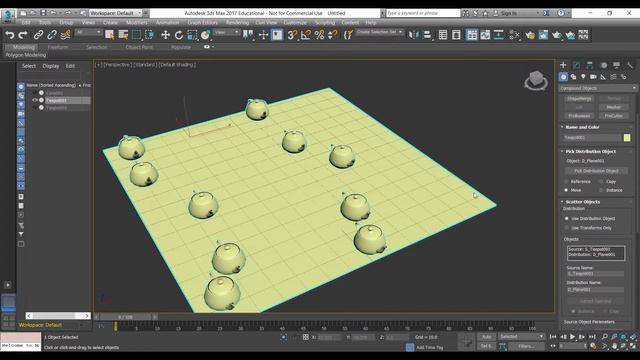Click the timeline time slider handle
Image resolution: width=640 pixels, height=360 pixels.
[126, 317]
